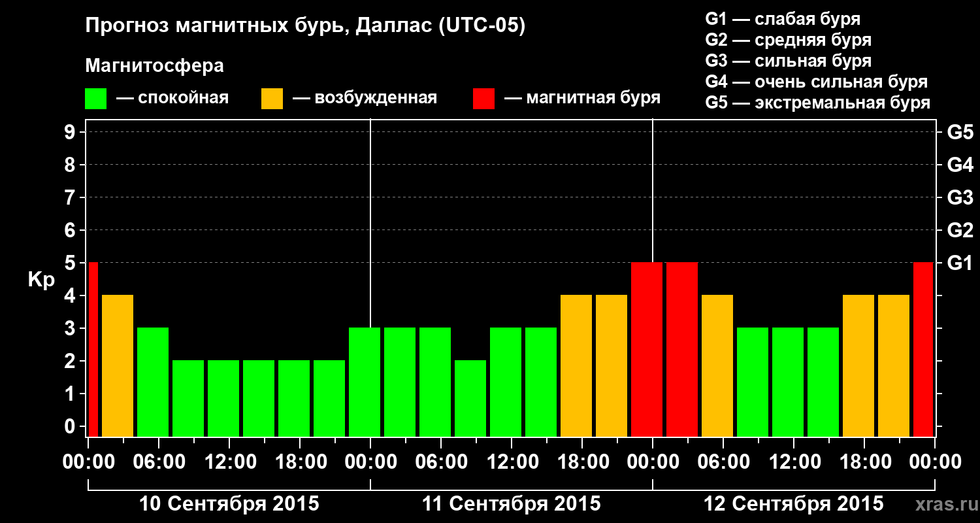The image size is (980, 523).
Task: Click the orange bar at 18:00 on 11 September
Action: click(x=576, y=365)
